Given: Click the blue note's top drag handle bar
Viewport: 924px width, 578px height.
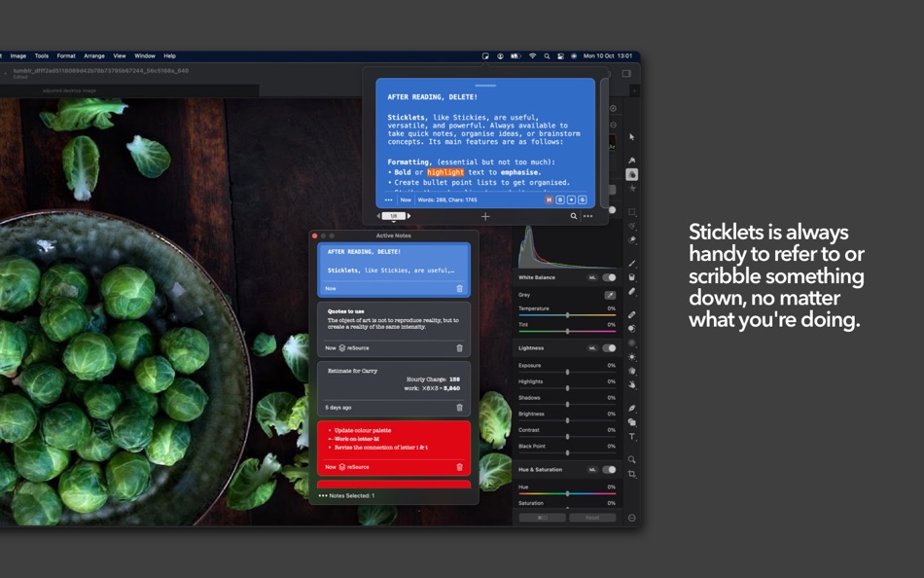Looking at the screenshot, I should pyautogui.click(x=485, y=85).
